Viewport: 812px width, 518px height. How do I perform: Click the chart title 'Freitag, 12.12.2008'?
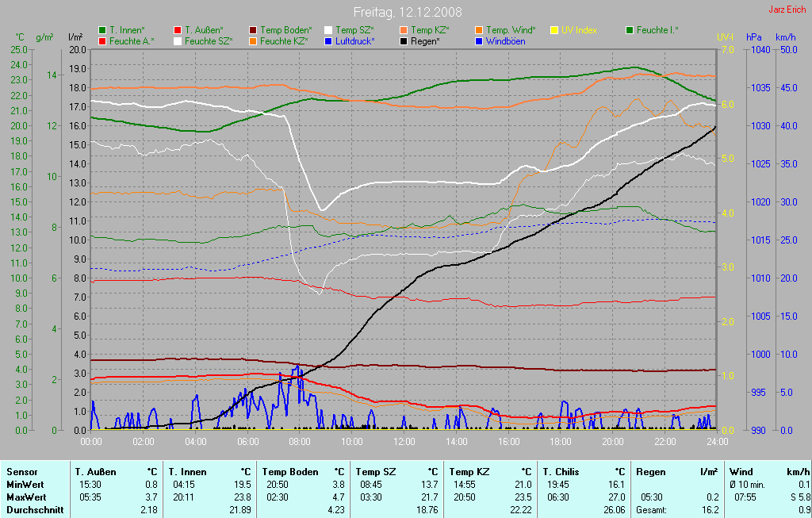click(x=408, y=12)
